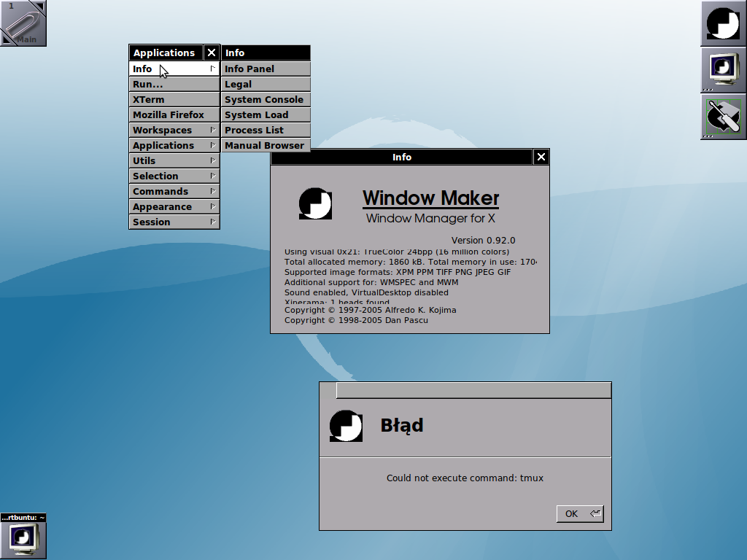Click "Total allocated memory" line
This screenshot has width=747, height=560.
click(x=411, y=262)
